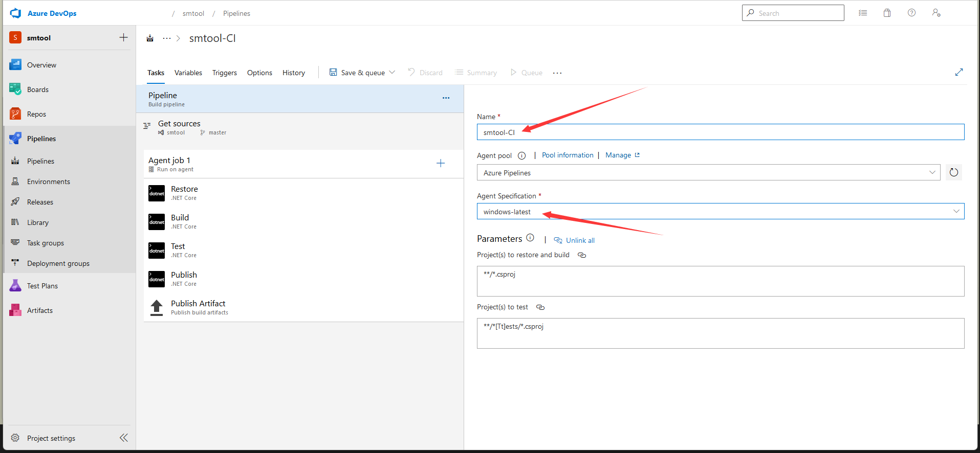Click the refresh agent pool icon

pos(953,173)
